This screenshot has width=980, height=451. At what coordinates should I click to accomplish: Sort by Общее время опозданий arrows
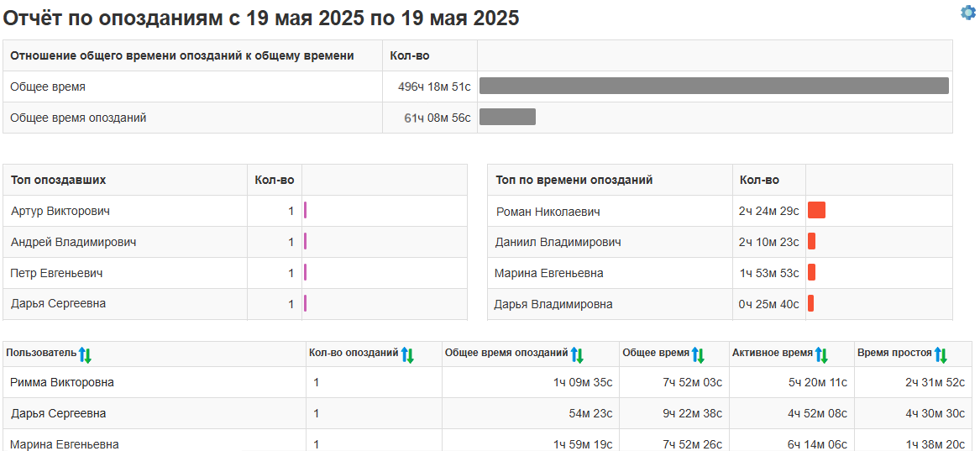click(577, 354)
